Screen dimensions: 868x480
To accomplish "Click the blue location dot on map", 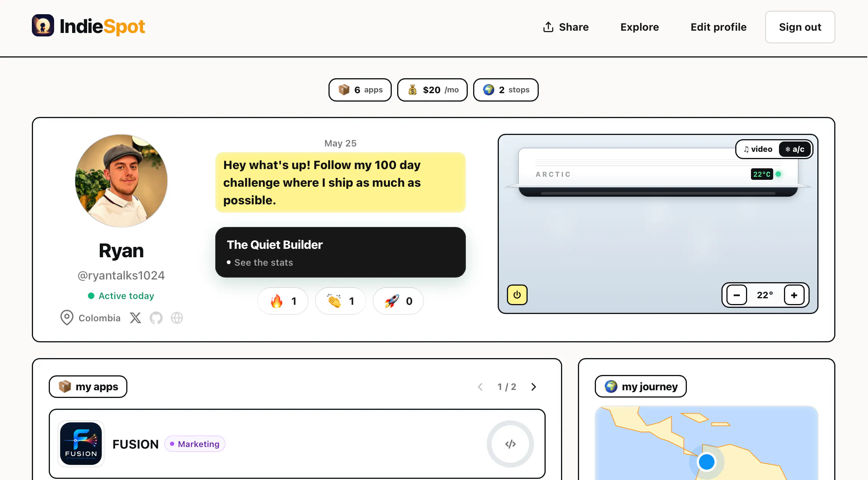I will click(706, 462).
